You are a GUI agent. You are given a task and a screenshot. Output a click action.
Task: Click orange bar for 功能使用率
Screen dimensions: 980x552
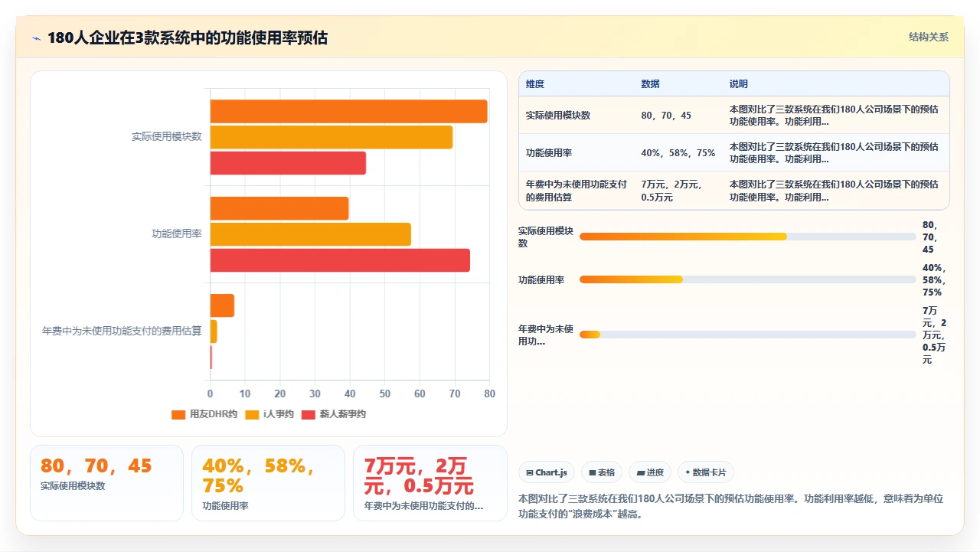pos(279,208)
